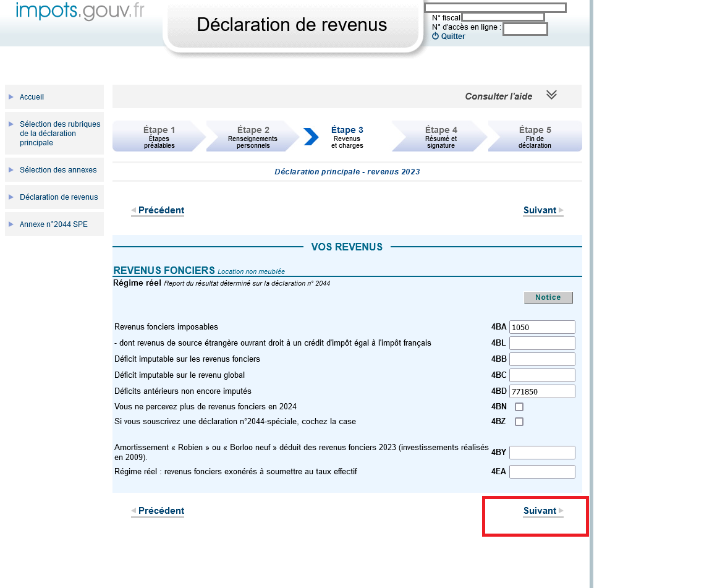Screen dimensions: 712x588
Task: Jump to Étape 4 Résumé et signature
Action: (x=441, y=137)
